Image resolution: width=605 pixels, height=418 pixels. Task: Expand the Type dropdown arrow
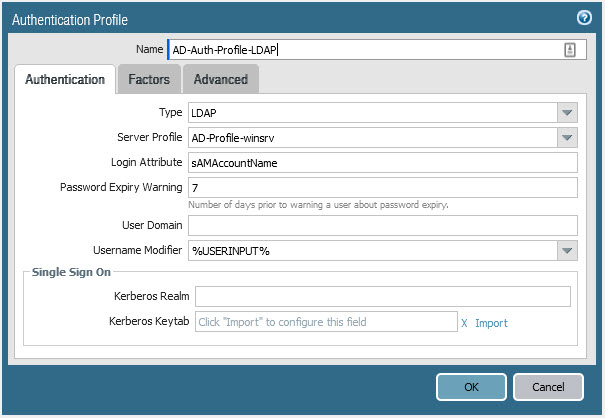coord(567,113)
